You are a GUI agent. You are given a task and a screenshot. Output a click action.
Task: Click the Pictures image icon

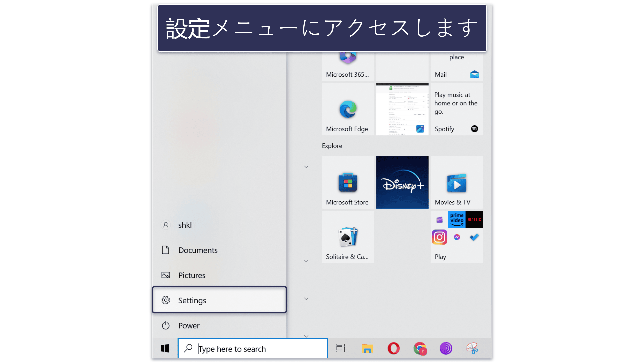[x=166, y=275]
